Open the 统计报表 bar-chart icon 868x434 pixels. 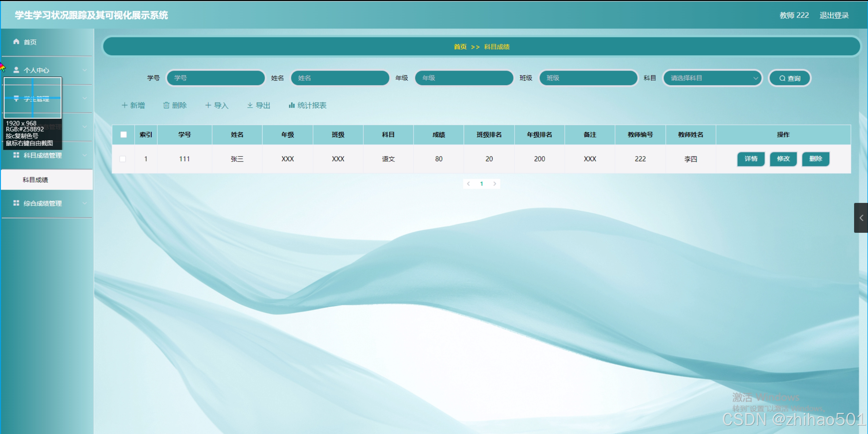[x=291, y=105]
